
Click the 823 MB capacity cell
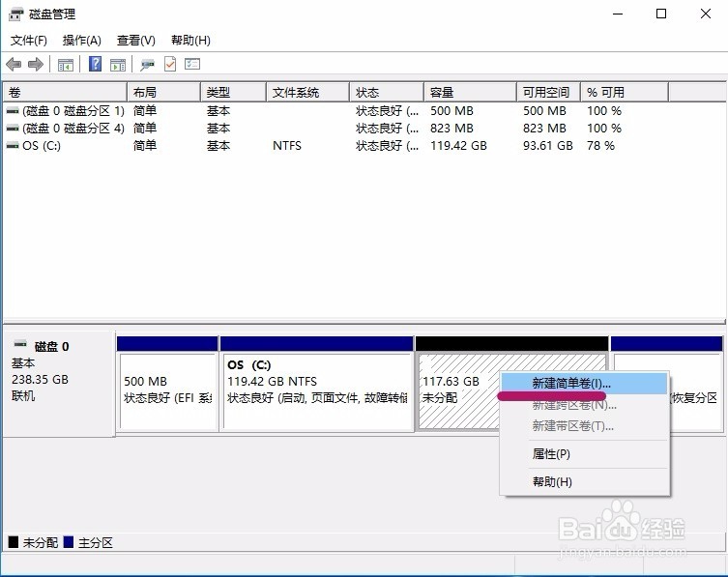pyautogui.click(x=451, y=129)
